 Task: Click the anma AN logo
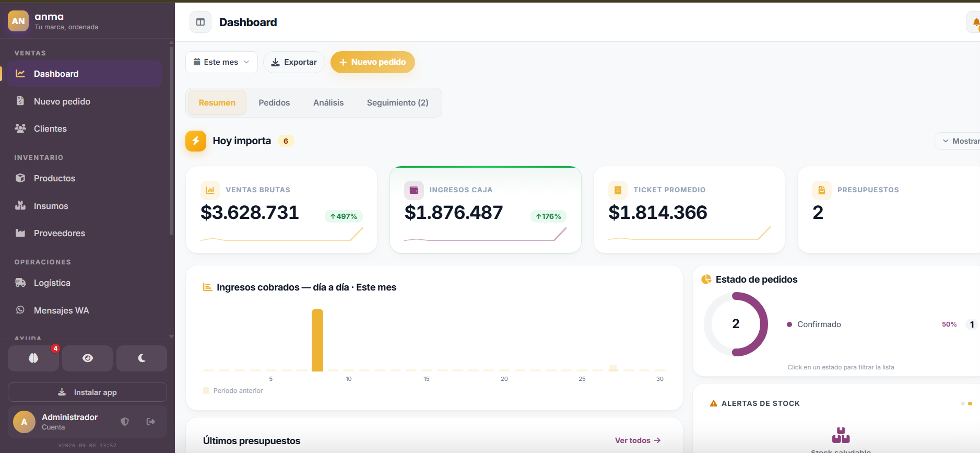coord(18,21)
